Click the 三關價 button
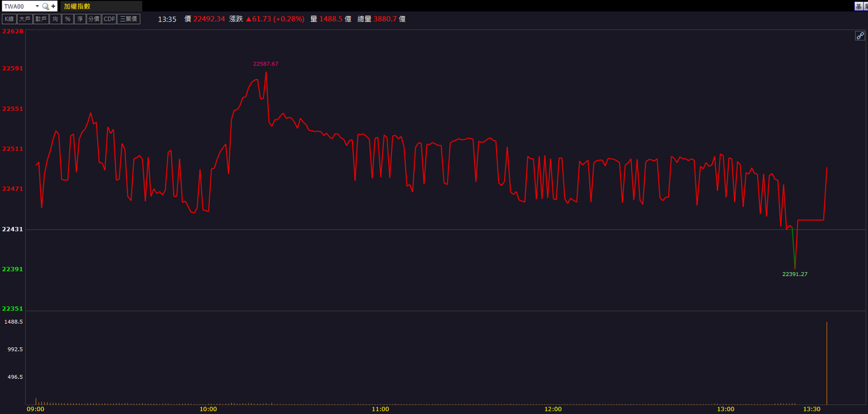This screenshot has height=414, width=868. 129,19
